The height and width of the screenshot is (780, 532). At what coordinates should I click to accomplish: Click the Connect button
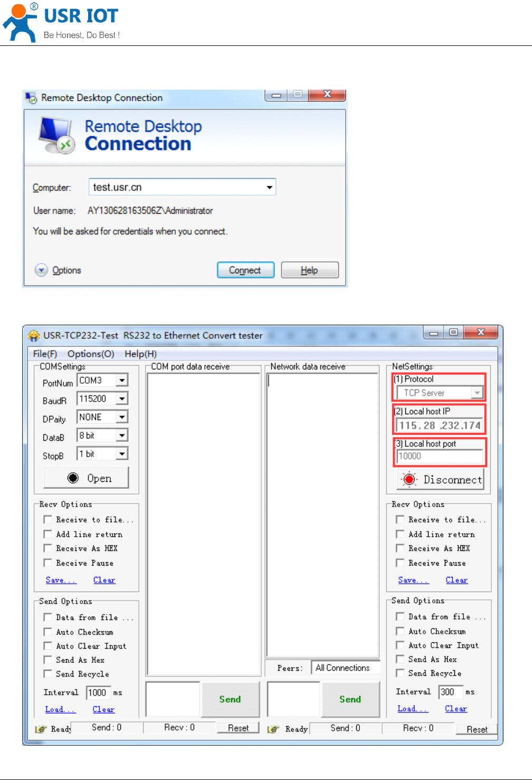(245, 270)
